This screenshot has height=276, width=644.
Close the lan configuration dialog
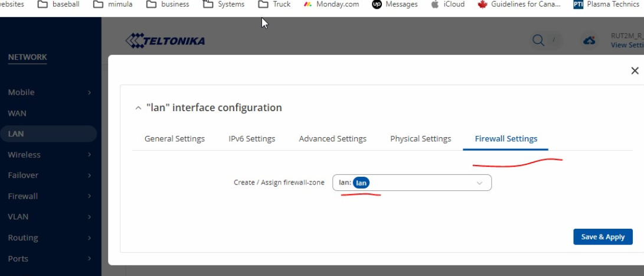635,71
